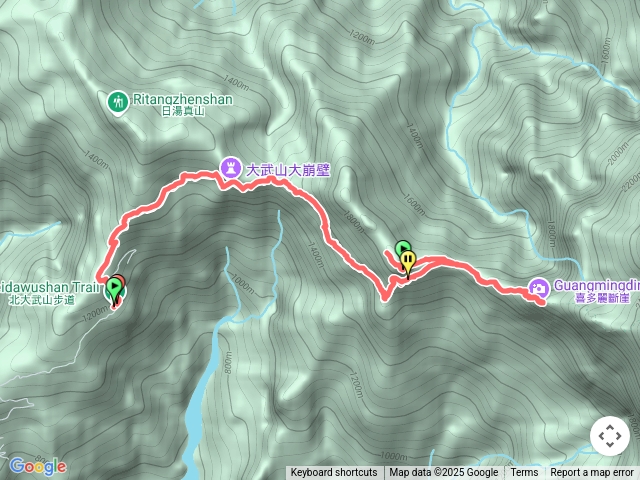
Task: Click the yellow pause waypoint marker
Action: pos(408,263)
